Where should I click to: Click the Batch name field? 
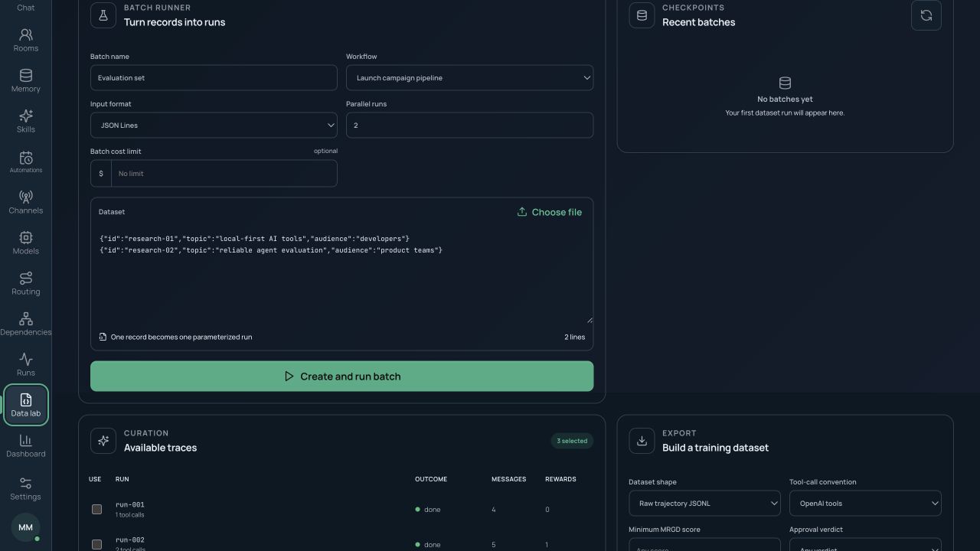[214, 77]
